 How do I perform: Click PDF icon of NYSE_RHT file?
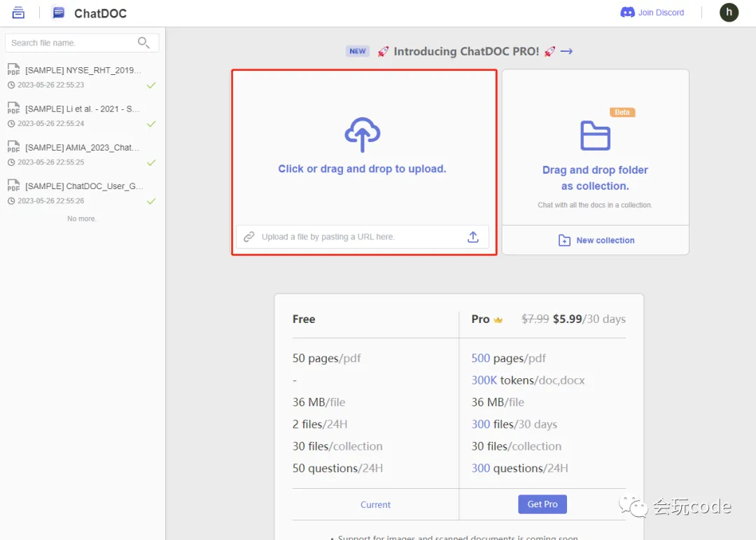click(x=13, y=69)
